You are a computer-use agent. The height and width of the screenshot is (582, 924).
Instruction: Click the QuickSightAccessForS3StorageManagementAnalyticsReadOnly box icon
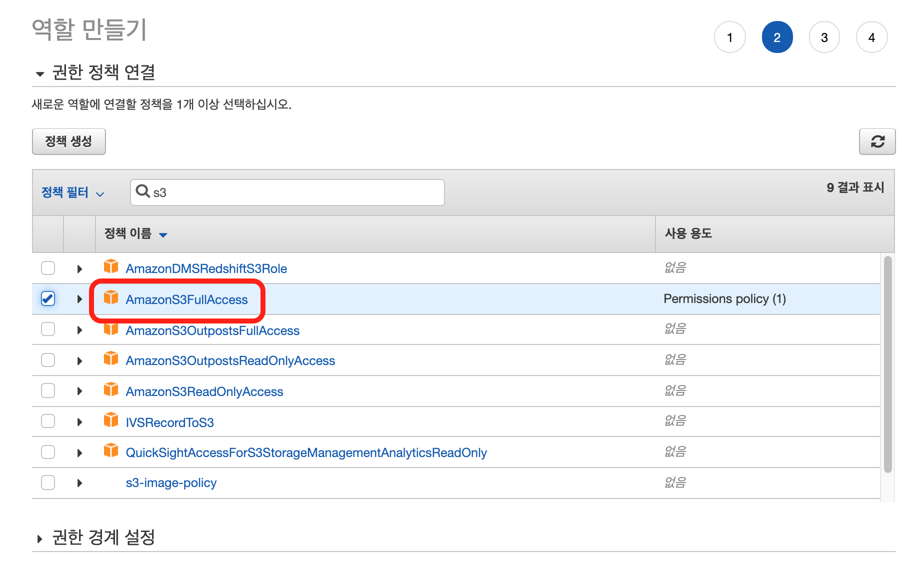coord(111,450)
